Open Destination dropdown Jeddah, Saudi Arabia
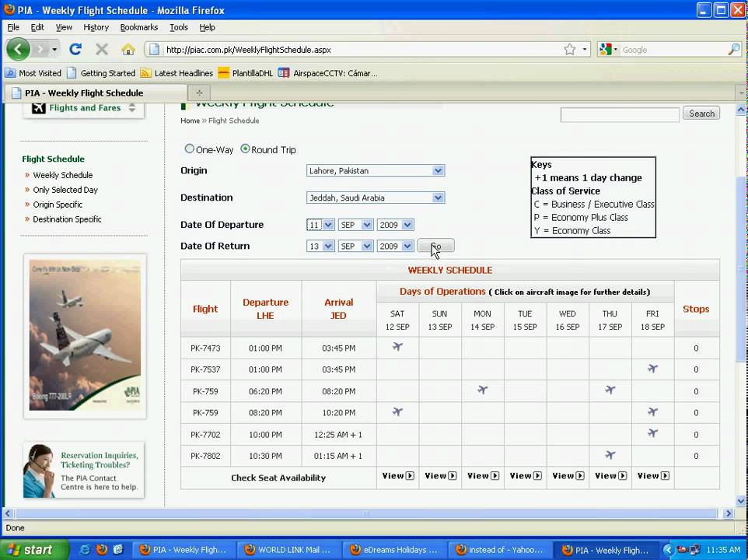 [x=376, y=198]
